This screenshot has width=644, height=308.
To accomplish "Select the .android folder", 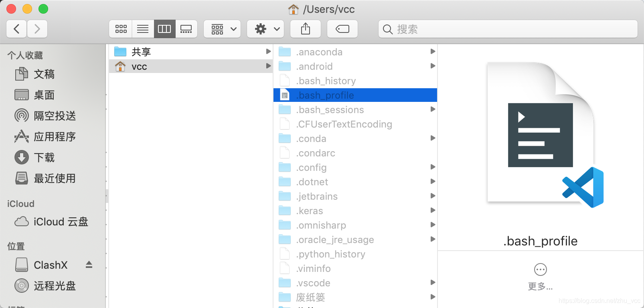I will 355,66.
